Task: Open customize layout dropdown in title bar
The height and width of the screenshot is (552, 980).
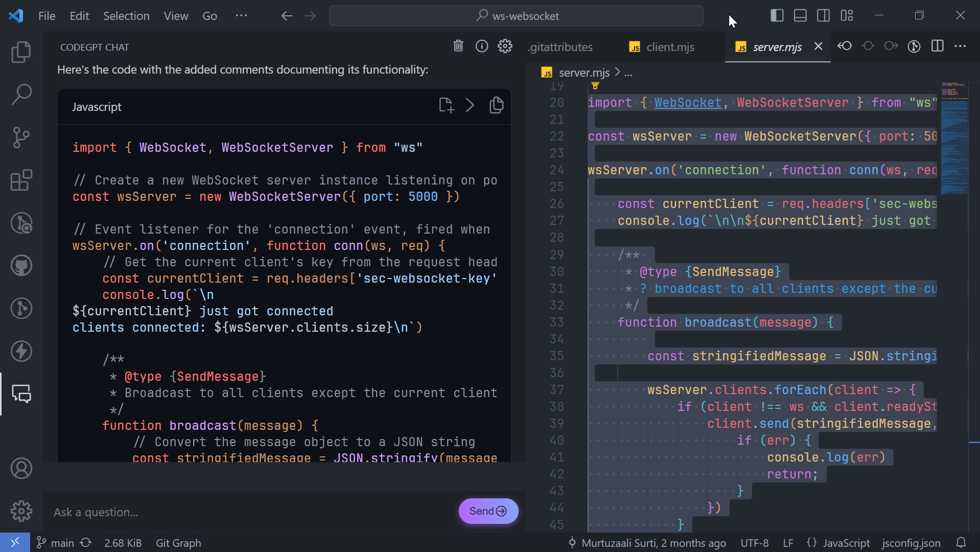Action: [x=847, y=15]
